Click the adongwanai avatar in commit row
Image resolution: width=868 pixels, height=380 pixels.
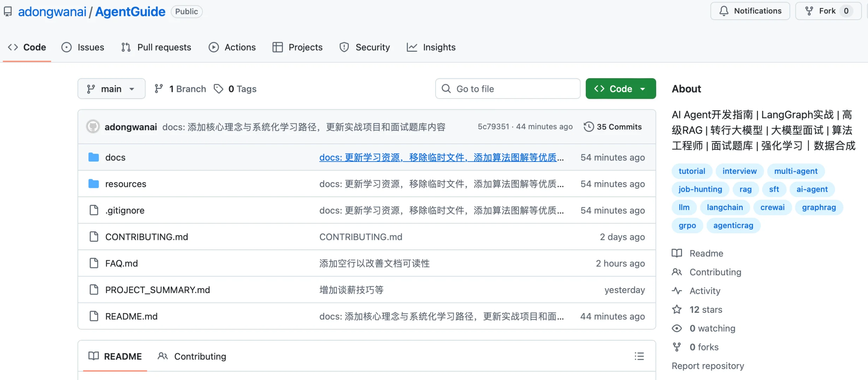93,127
